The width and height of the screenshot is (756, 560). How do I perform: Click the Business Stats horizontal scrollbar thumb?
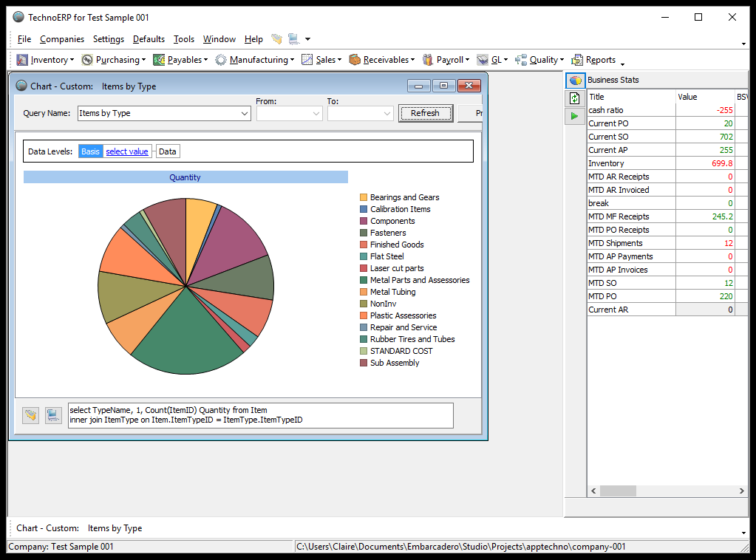point(618,491)
